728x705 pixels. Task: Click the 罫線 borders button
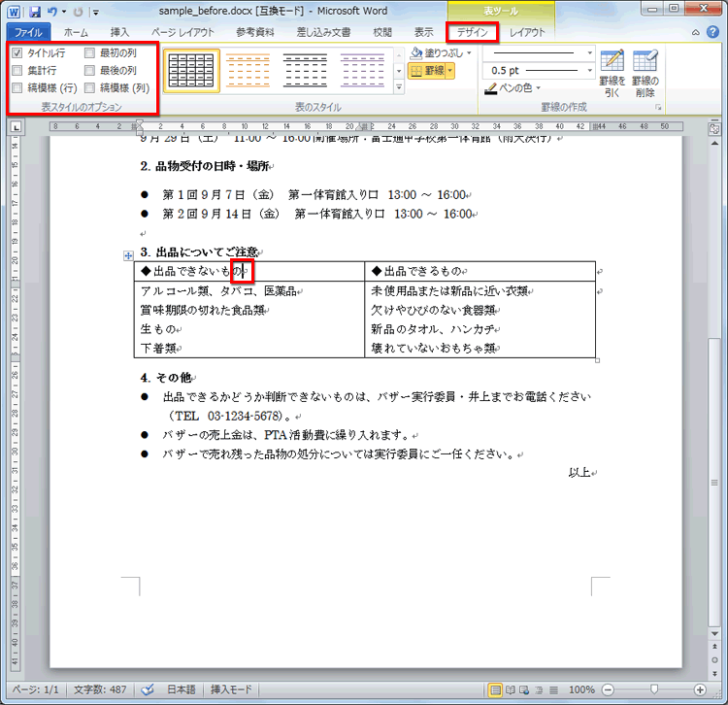pos(428,71)
